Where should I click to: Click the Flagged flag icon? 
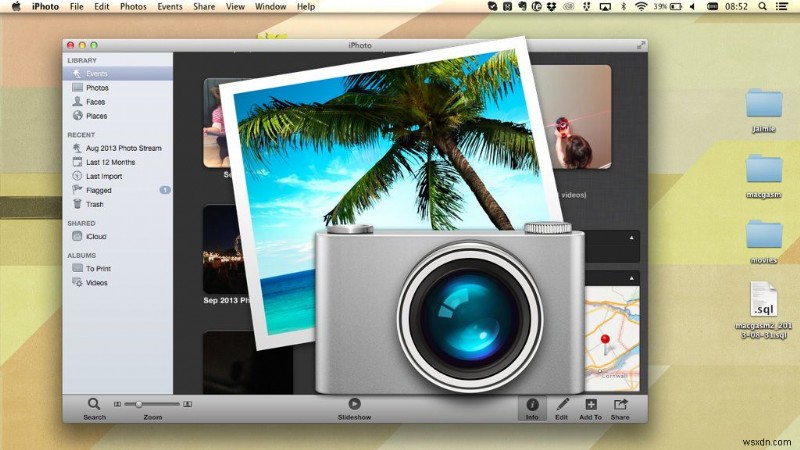click(77, 190)
